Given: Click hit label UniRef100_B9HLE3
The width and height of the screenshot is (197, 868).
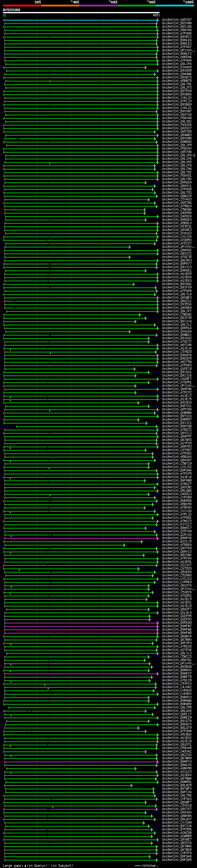Looking at the screenshot, I should pos(176,44).
